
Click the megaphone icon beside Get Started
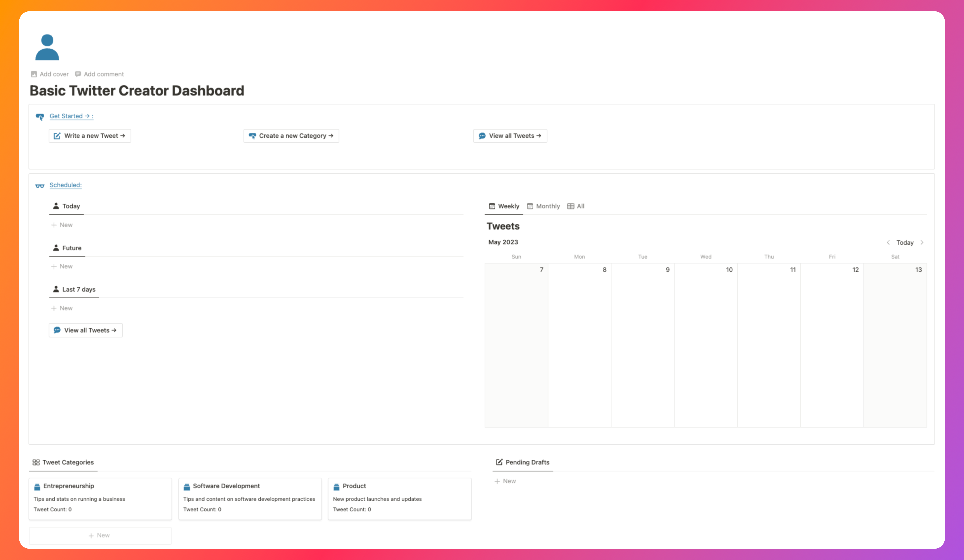[40, 116]
